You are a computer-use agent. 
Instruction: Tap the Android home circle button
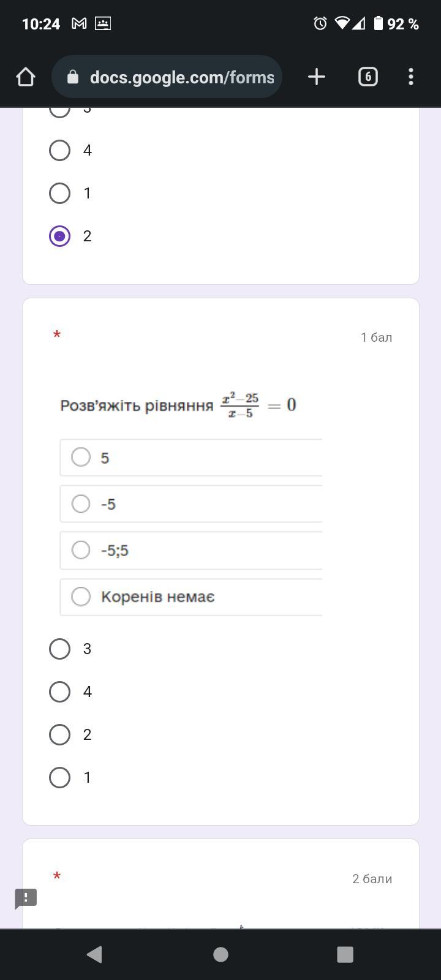pyautogui.click(x=221, y=954)
